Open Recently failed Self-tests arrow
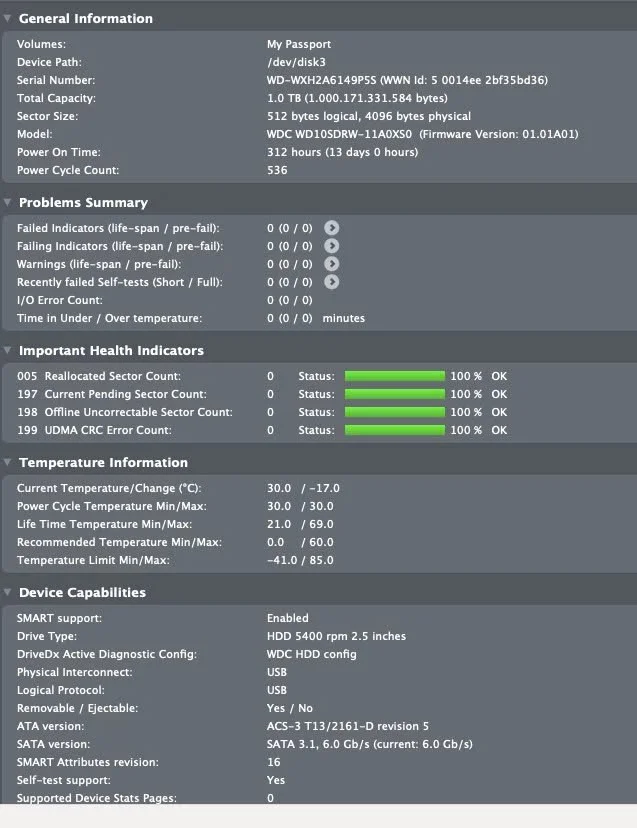637x828 pixels. [x=332, y=282]
